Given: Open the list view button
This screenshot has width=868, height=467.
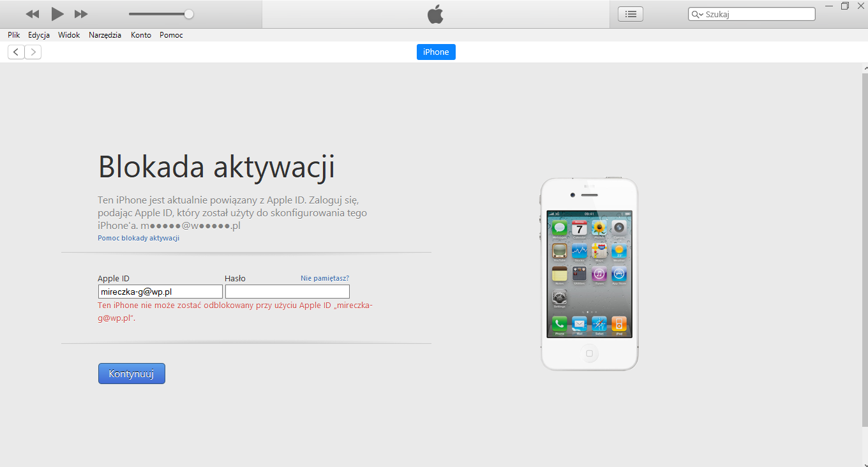Looking at the screenshot, I should (631, 14).
